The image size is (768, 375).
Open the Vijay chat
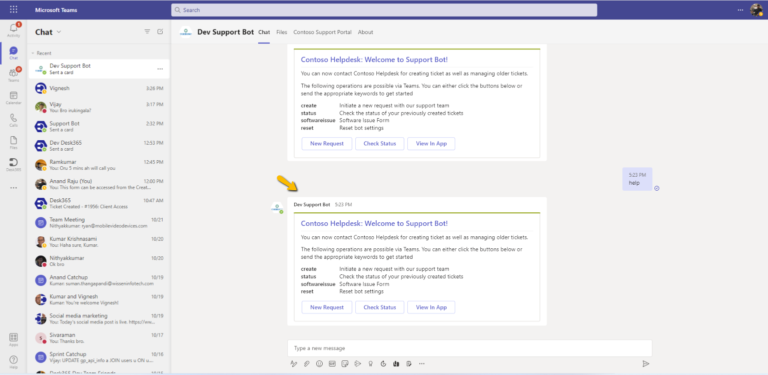[99, 107]
